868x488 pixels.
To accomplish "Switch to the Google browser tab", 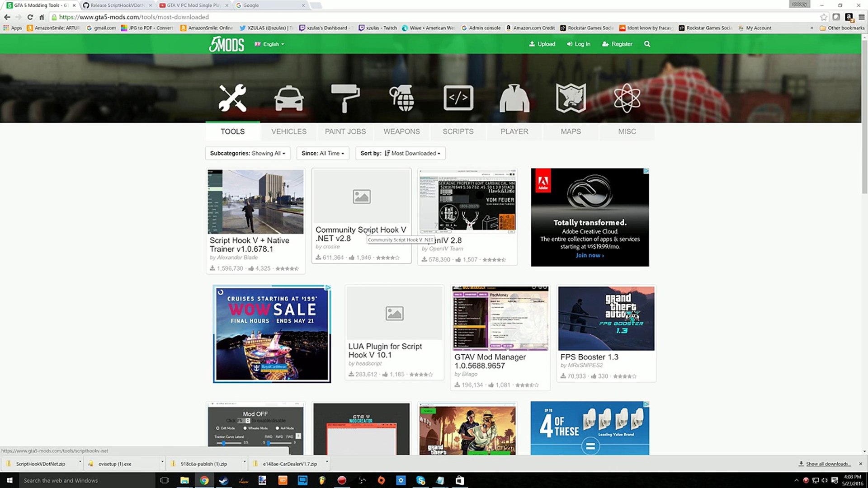I will click(270, 5).
